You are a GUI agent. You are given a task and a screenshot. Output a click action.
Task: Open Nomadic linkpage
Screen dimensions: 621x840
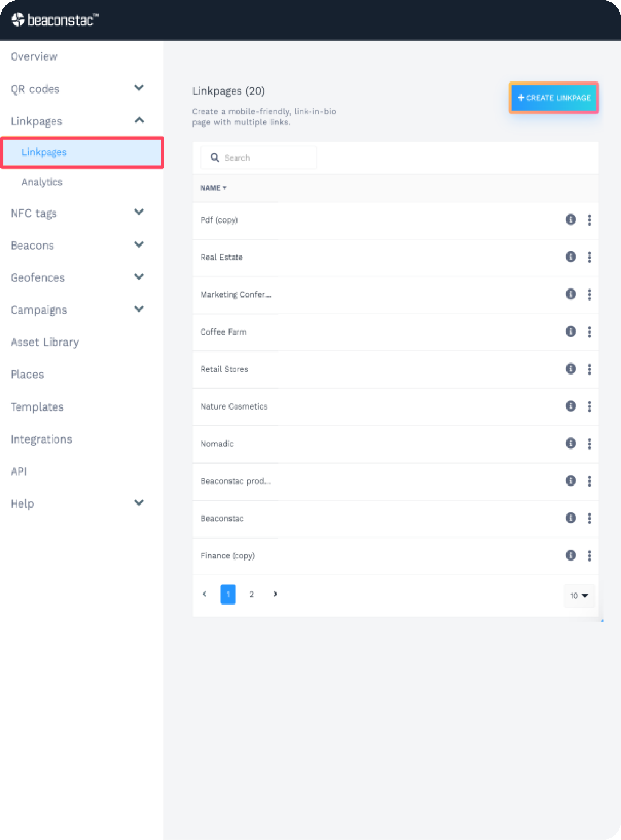coord(217,444)
